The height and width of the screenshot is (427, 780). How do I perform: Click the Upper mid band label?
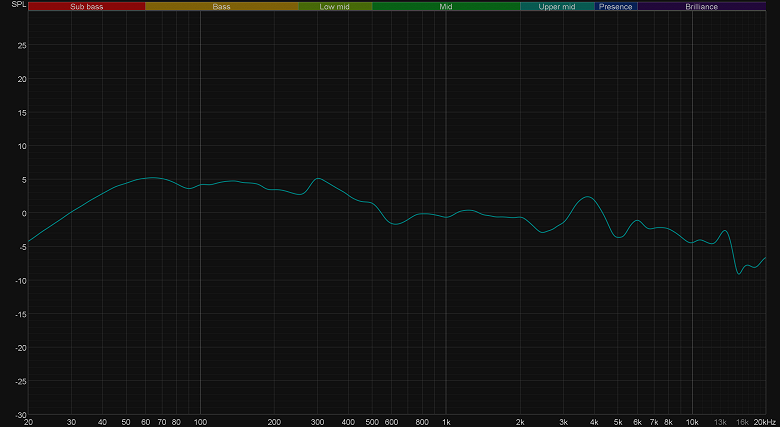tap(557, 6)
